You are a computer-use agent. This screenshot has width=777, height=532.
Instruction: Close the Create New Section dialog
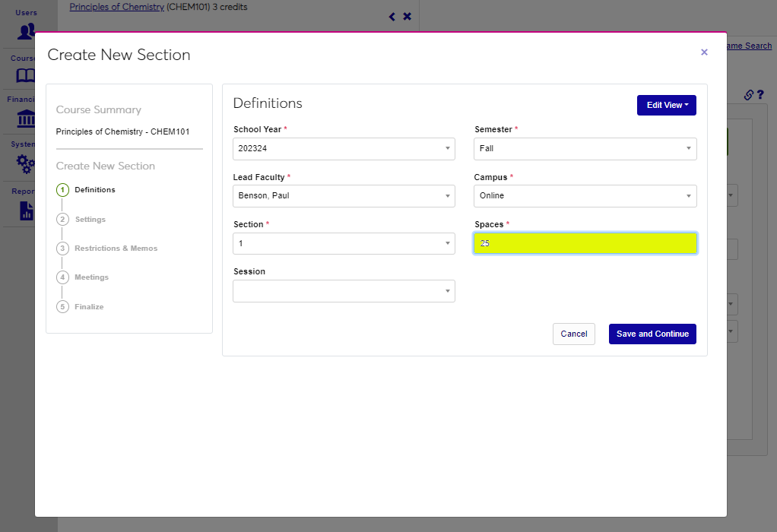tap(704, 52)
